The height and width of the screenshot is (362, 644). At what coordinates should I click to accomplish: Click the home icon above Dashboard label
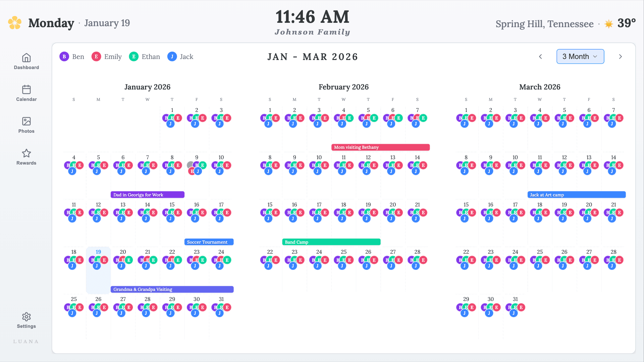click(x=26, y=58)
